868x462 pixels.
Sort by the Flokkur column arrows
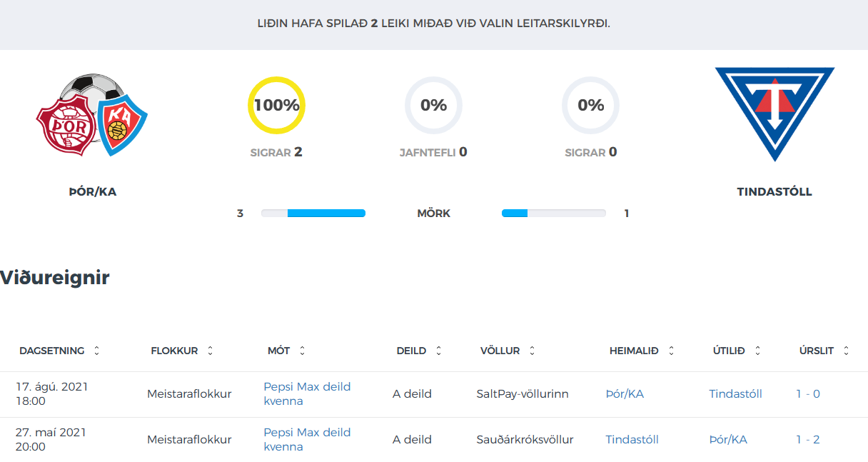210,351
